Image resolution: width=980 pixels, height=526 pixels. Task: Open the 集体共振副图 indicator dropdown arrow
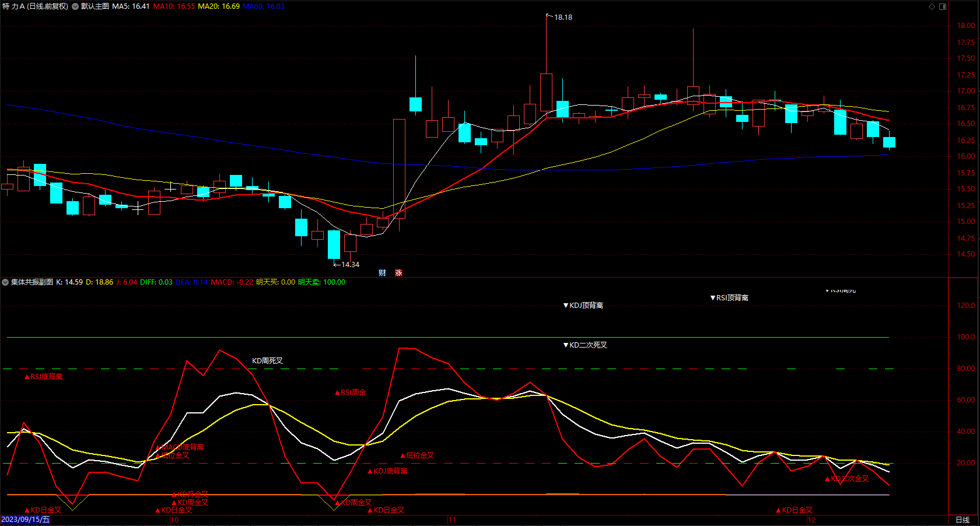tap(5, 282)
